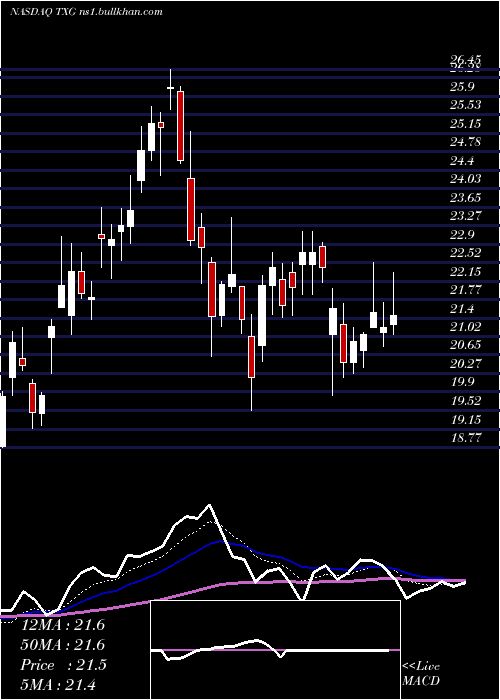
Task: Click the 19.52 price axis label
Action: point(466,401)
